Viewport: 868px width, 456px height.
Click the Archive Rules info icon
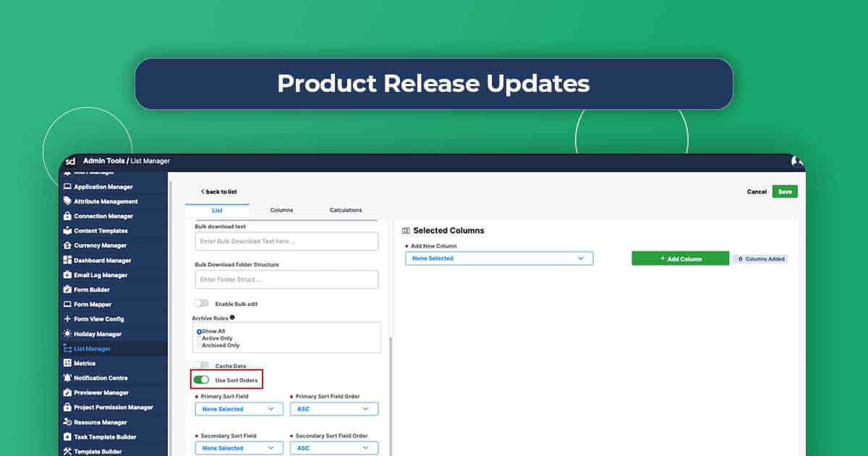click(232, 317)
